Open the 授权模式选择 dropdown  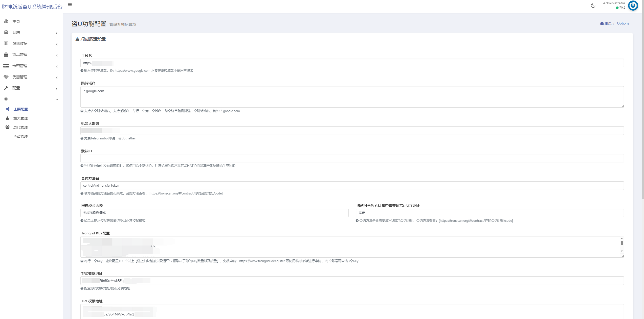pyautogui.click(x=214, y=213)
